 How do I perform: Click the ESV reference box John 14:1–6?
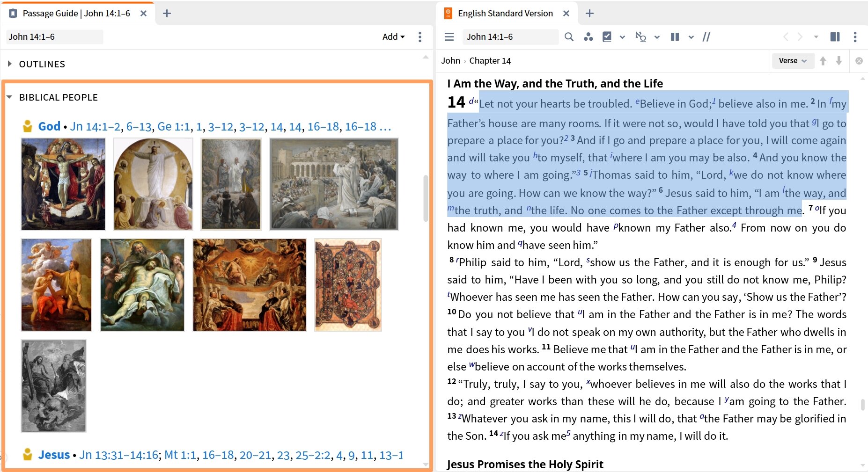(510, 37)
